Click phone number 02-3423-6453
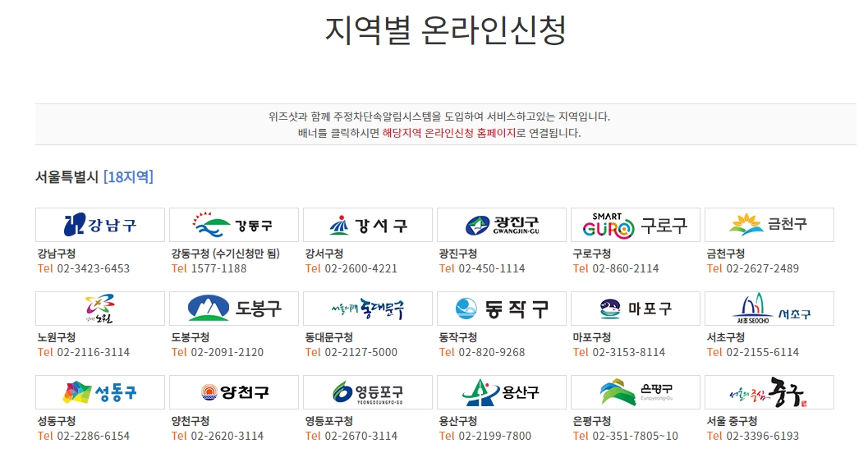Viewport: 868px width, 462px height. (x=93, y=269)
